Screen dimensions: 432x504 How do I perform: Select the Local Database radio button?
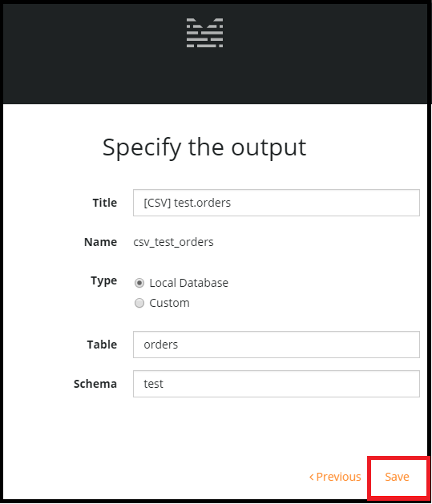pos(139,283)
